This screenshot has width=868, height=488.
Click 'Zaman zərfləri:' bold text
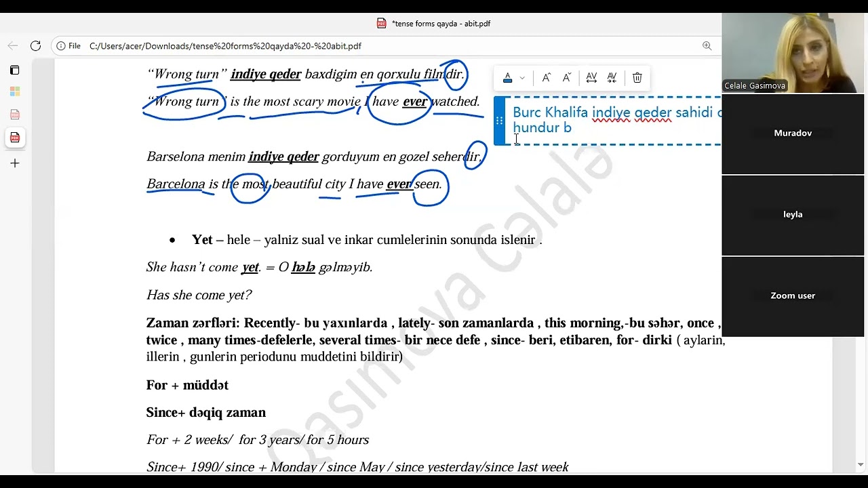click(x=193, y=323)
